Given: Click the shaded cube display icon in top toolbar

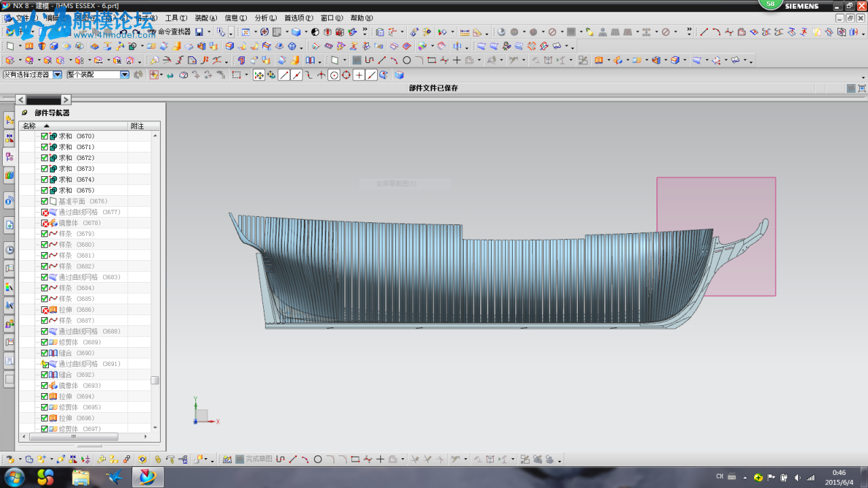Looking at the screenshot, I should (x=296, y=32).
